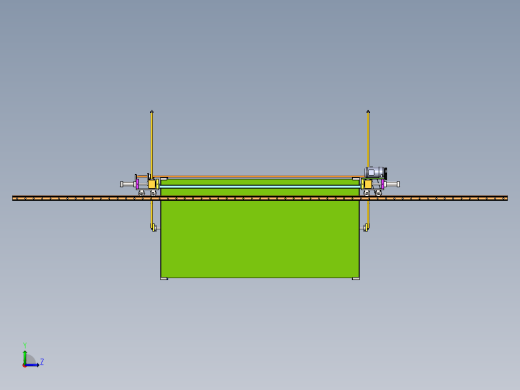
Task: Pick the right end bolt of the shaft
Action: (x=392, y=184)
